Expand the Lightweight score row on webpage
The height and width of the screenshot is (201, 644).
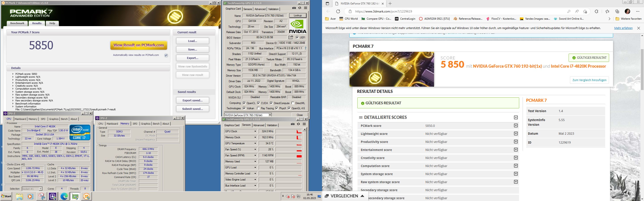(516, 134)
